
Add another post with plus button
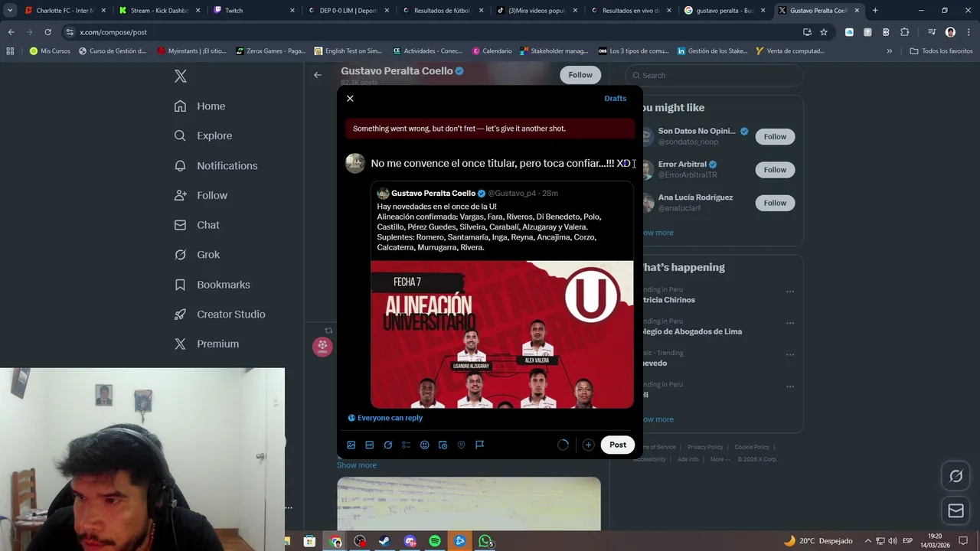(x=588, y=445)
